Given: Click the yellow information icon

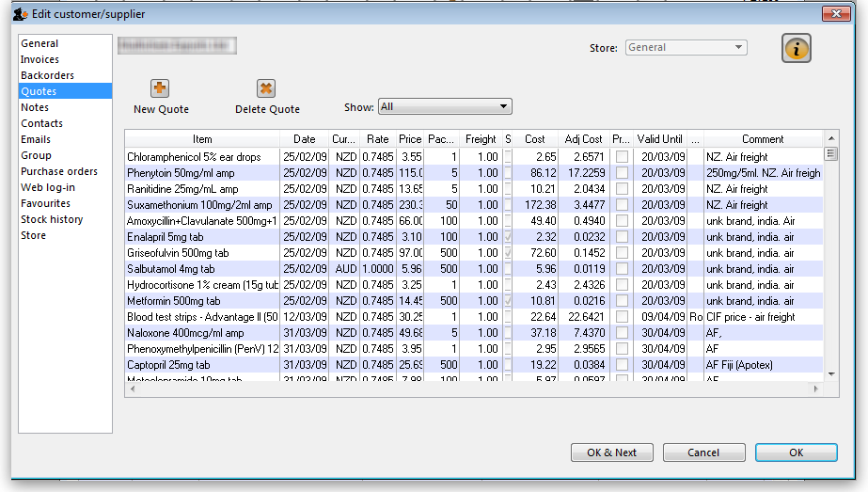Looking at the screenshot, I should 796,50.
